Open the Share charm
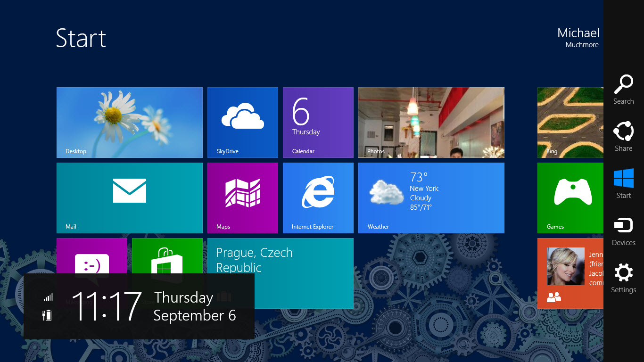Screen dimensions: 644x362 (623, 137)
